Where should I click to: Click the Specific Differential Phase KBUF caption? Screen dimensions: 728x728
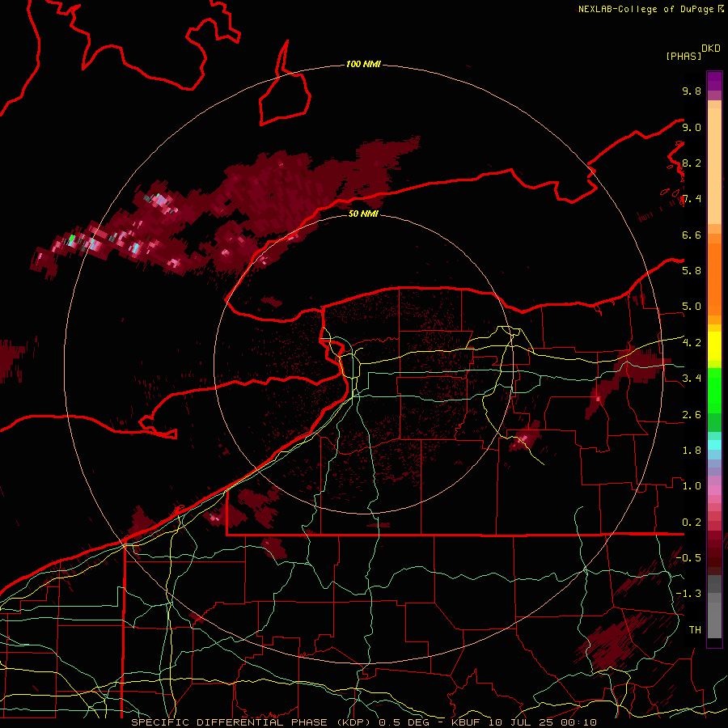click(363, 722)
